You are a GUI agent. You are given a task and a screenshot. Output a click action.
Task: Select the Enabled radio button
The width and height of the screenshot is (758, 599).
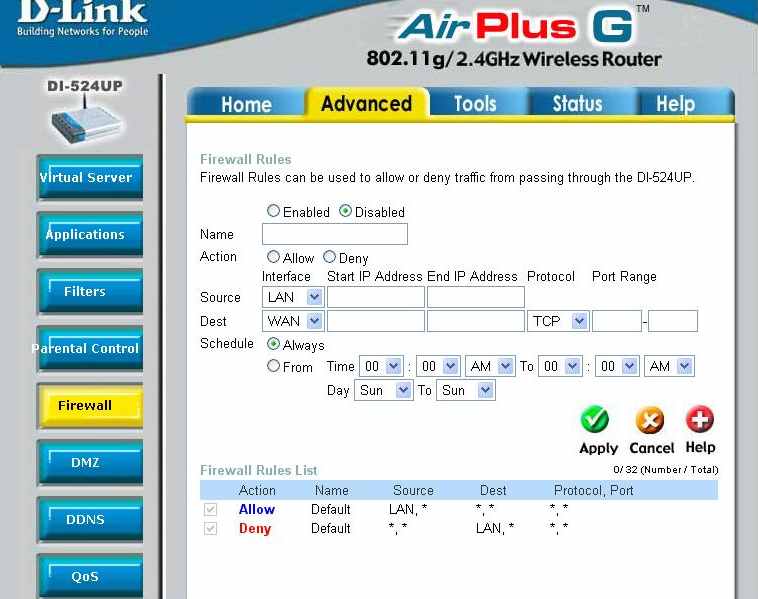(273, 212)
